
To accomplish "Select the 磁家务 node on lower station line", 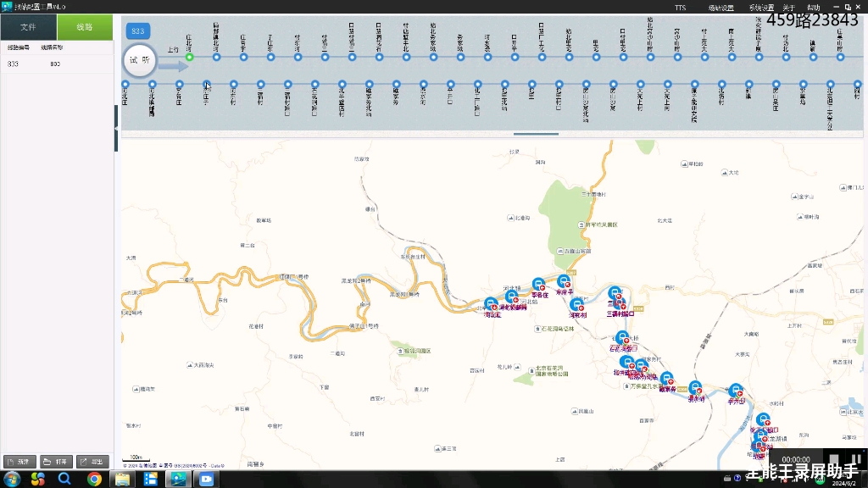I will point(397,84).
